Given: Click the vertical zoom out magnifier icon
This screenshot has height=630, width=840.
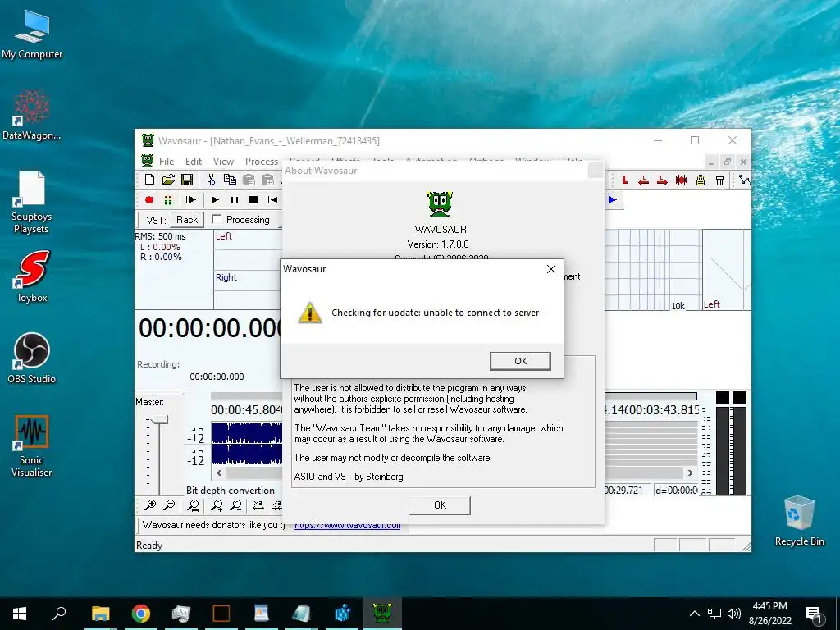Looking at the screenshot, I should point(235,504).
